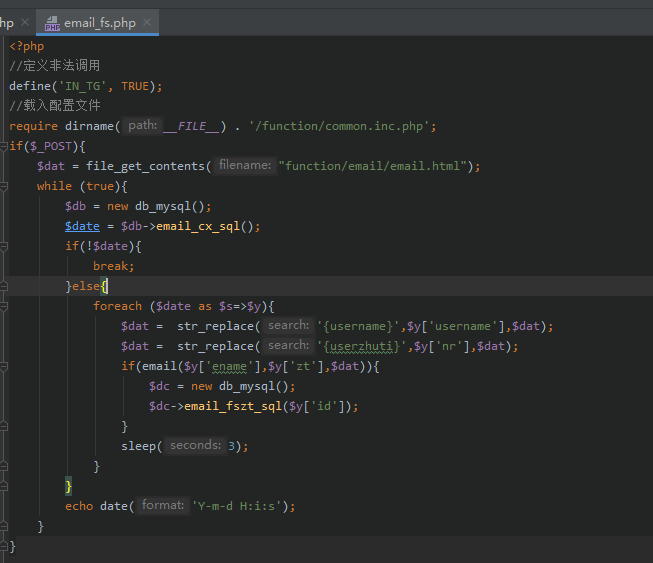Image resolution: width=653 pixels, height=563 pixels.
Task: Click the email_fszt_sql method name
Action: (231, 406)
